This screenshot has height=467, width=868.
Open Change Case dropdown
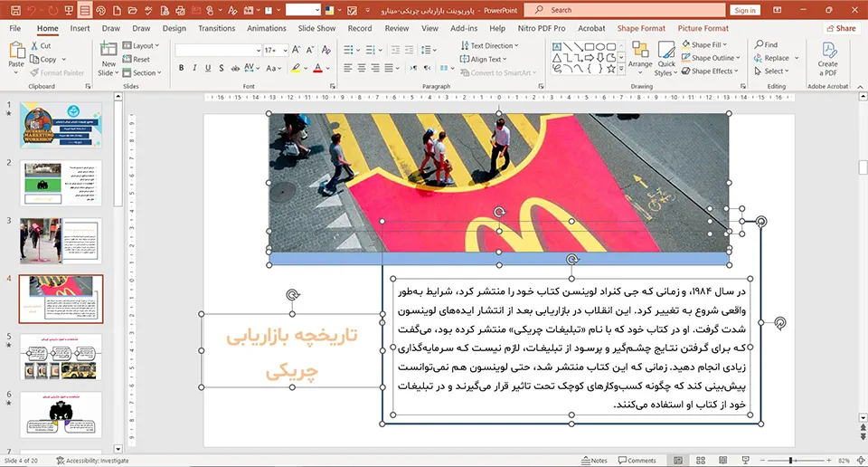[x=274, y=68]
